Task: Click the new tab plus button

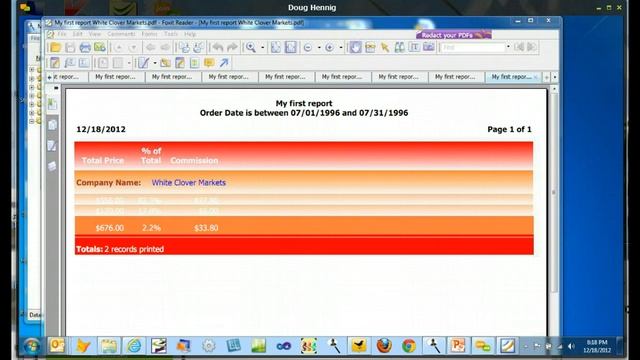Action: [547, 77]
